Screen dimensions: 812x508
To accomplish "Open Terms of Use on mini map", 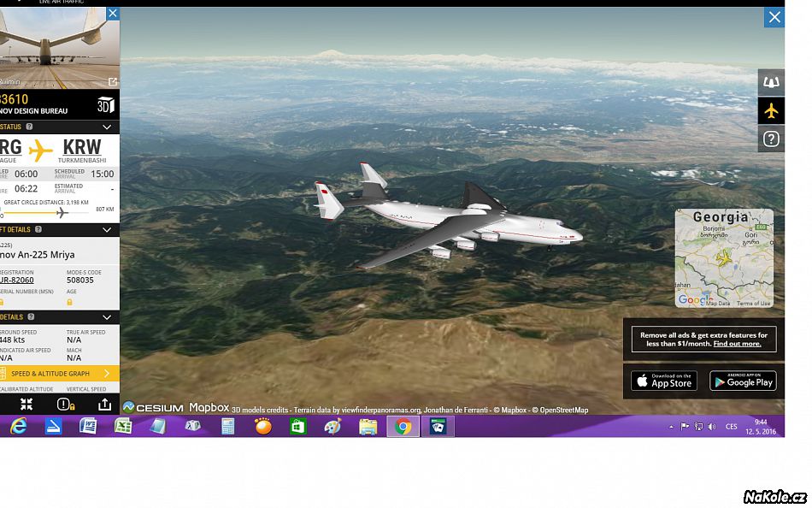I will pyautogui.click(x=754, y=304).
